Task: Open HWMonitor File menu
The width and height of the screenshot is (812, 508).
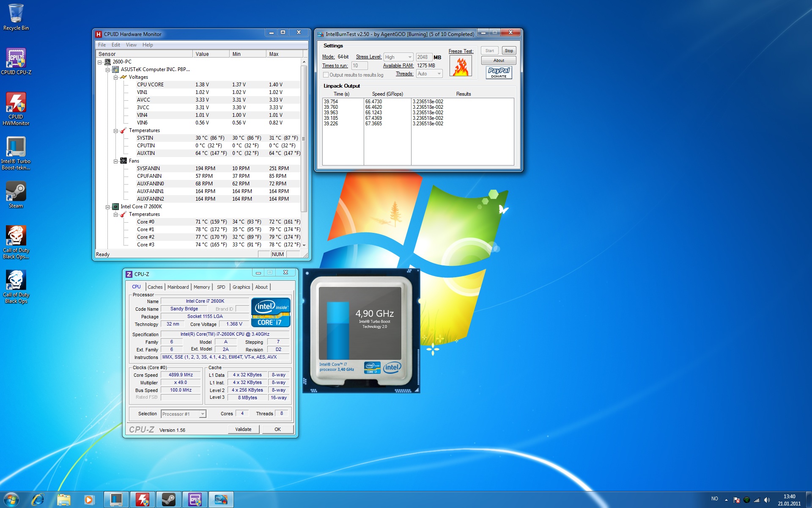Action: pos(102,45)
